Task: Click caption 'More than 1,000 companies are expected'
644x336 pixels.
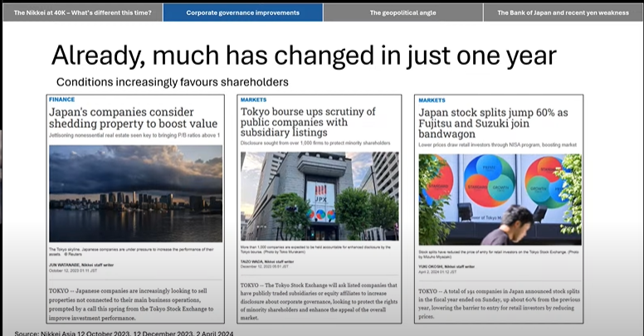Action: pyautogui.click(x=315, y=250)
